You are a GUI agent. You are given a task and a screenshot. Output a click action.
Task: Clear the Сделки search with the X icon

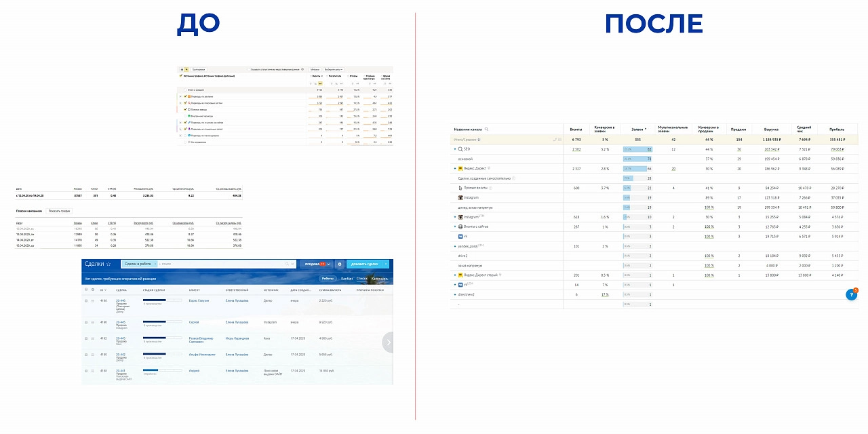[292, 264]
